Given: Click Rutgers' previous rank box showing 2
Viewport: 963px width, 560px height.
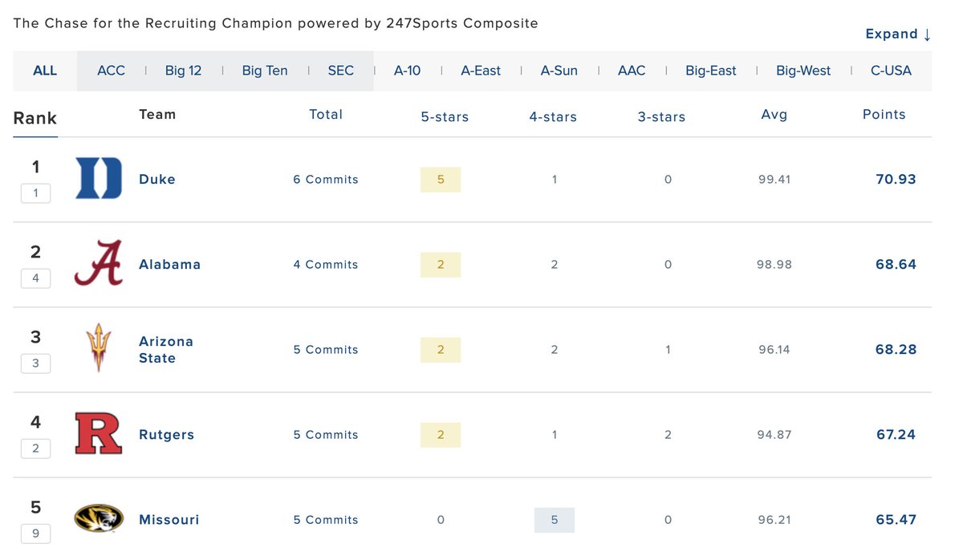Looking at the screenshot, I should [x=35, y=448].
